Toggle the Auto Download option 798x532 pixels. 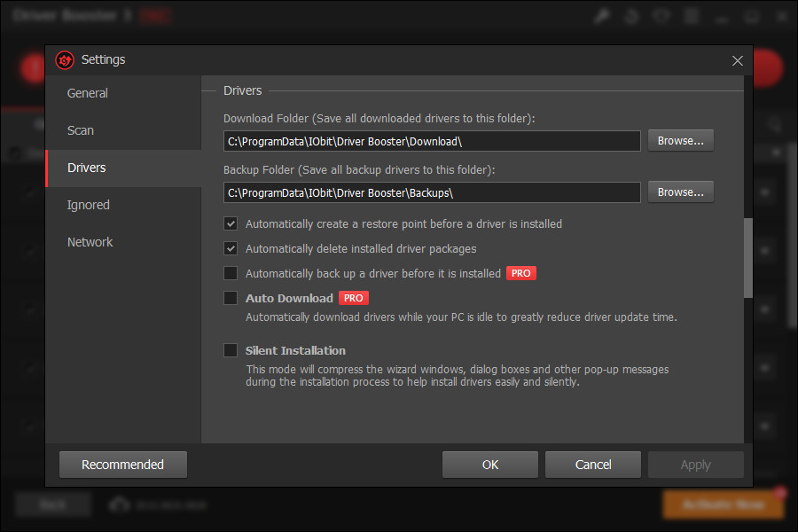(x=231, y=298)
